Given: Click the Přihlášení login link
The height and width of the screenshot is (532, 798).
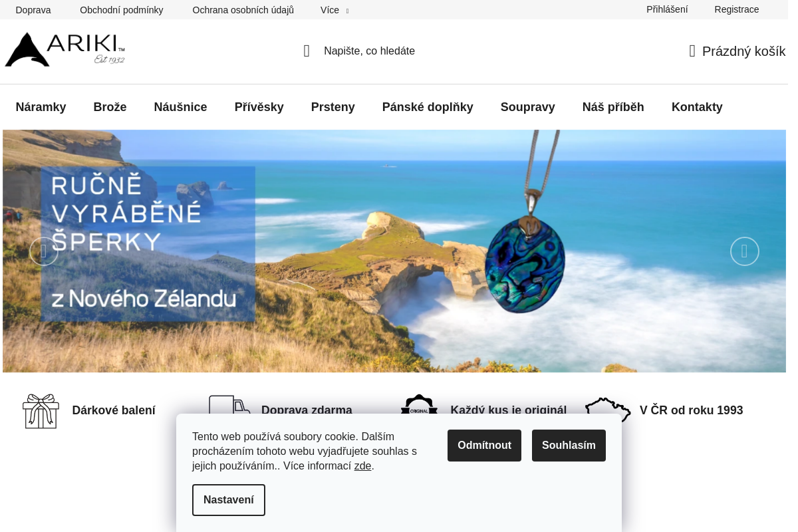Looking at the screenshot, I should coord(667,9).
